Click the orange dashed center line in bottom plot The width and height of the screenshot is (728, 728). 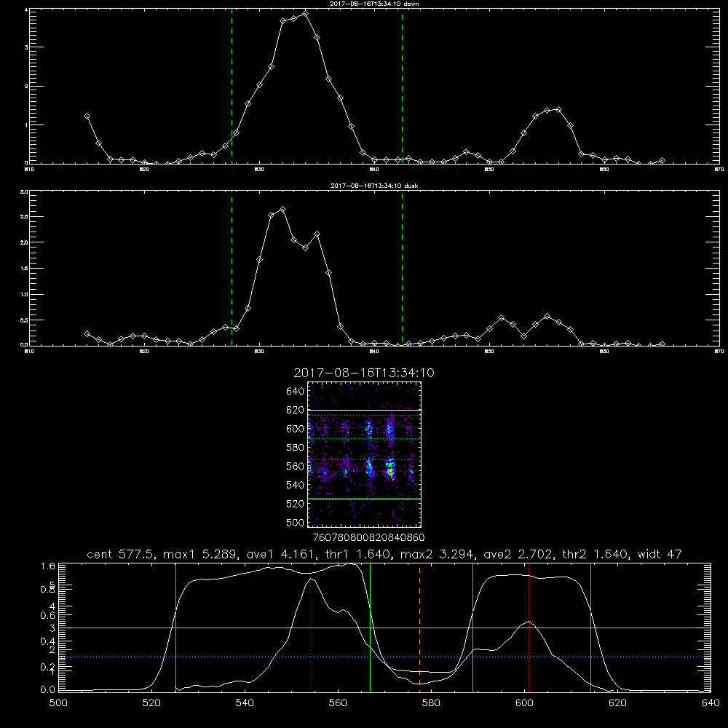coord(420,627)
